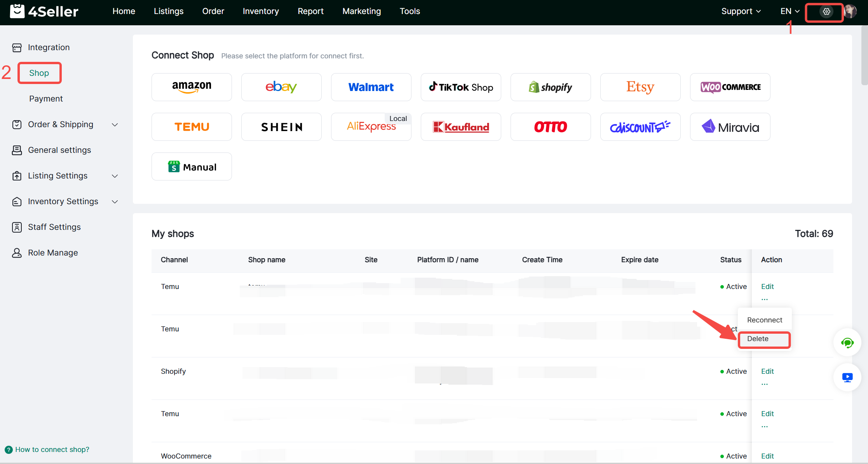Image resolution: width=868 pixels, height=464 pixels.
Task: Click the page vertical scrollbar
Action: [x=864, y=54]
